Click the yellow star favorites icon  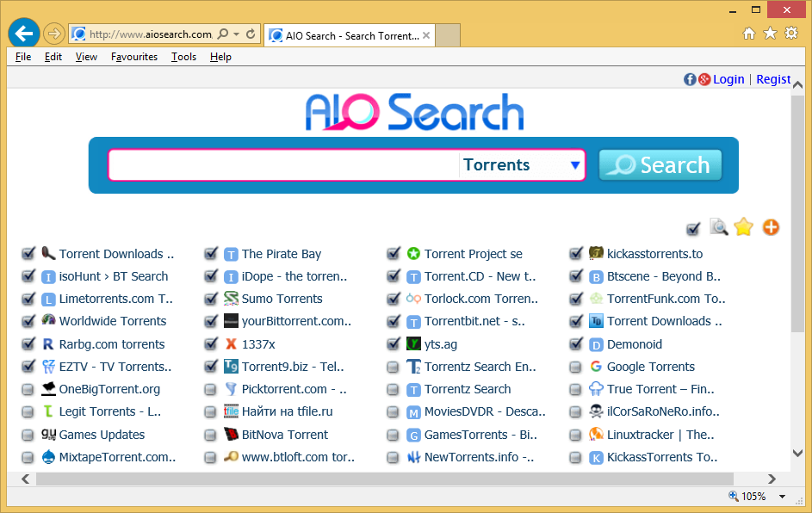(x=744, y=226)
